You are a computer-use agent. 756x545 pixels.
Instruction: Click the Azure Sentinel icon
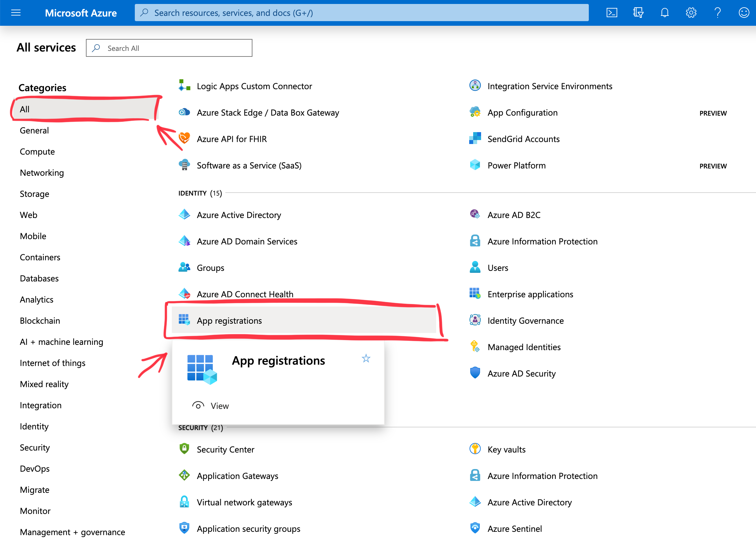[475, 528]
